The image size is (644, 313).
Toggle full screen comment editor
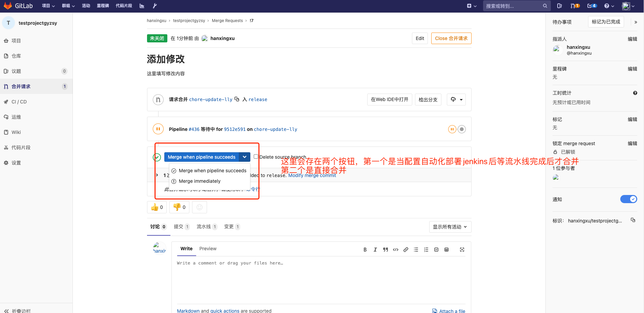click(462, 250)
